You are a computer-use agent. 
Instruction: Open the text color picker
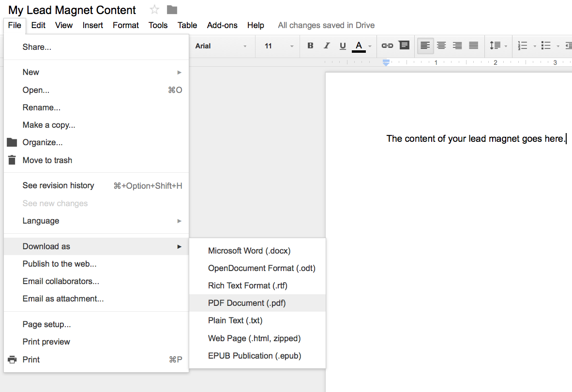coord(361,46)
